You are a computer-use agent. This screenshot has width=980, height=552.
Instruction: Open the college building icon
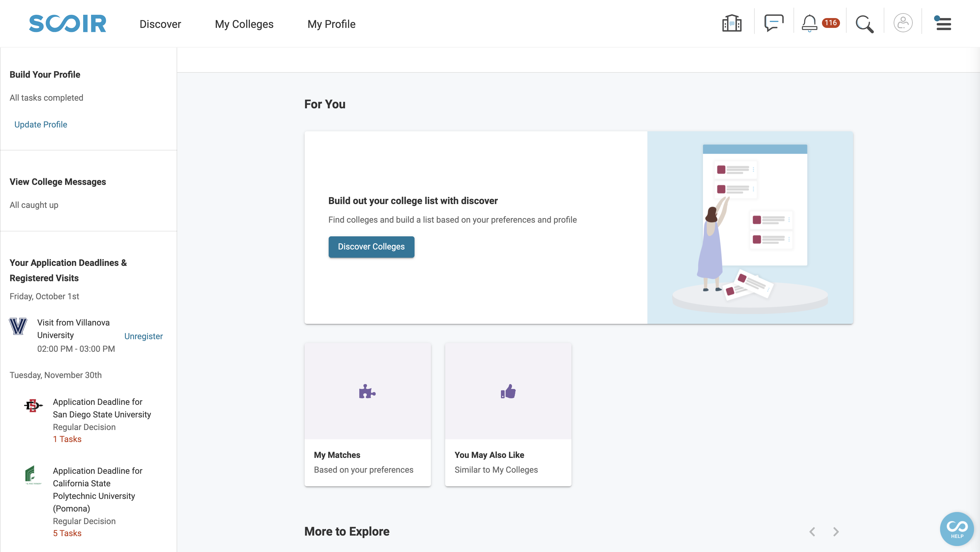731,23
